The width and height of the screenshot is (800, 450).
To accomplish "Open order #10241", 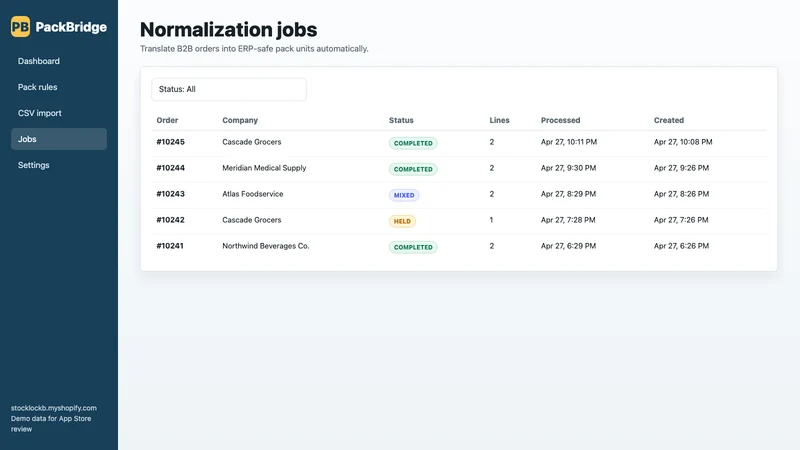I will pyautogui.click(x=170, y=246).
